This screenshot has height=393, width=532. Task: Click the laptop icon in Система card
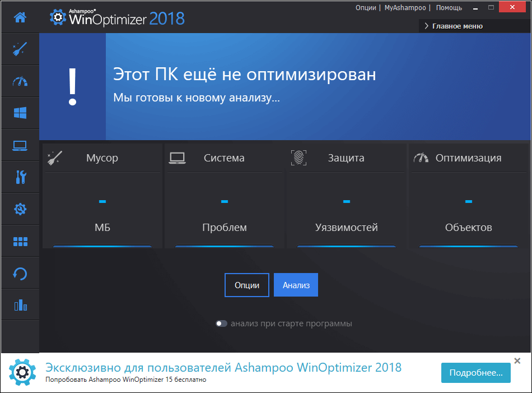(177, 158)
